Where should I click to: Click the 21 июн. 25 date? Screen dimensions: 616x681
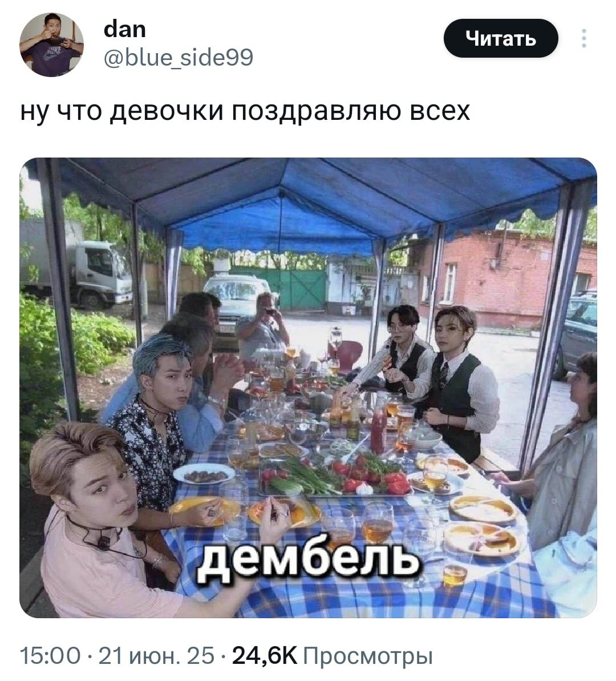[x=157, y=656]
